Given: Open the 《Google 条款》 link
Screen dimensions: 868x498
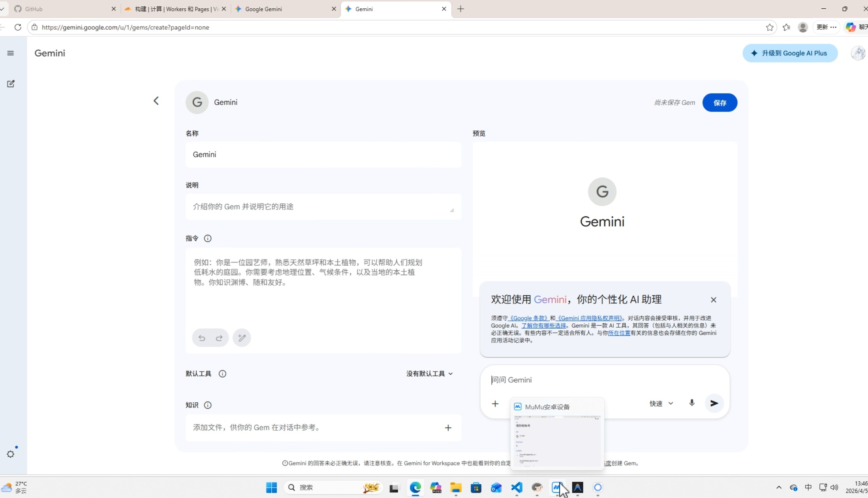Looking at the screenshot, I should (528, 318).
